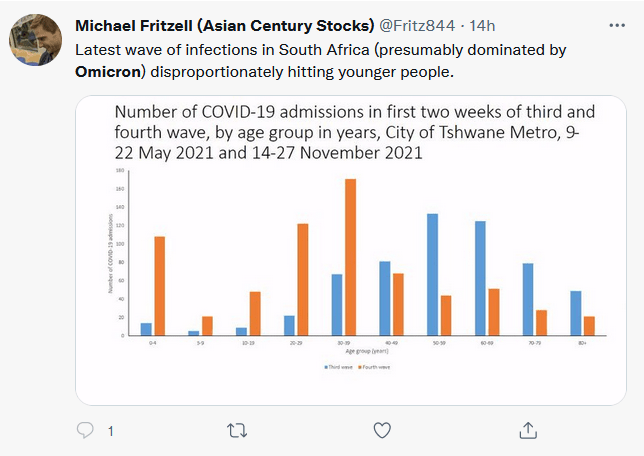This screenshot has height=456, width=644.
Task: Like the tweet with the heart icon
Action: click(381, 430)
